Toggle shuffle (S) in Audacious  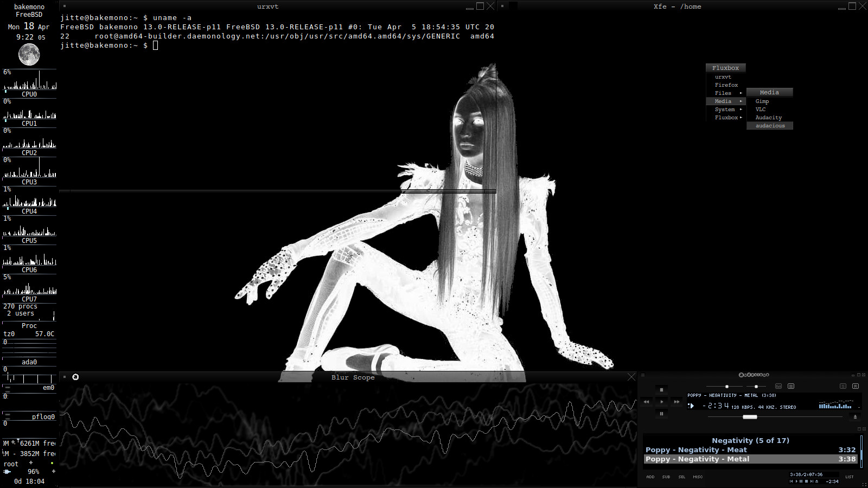[843, 386]
